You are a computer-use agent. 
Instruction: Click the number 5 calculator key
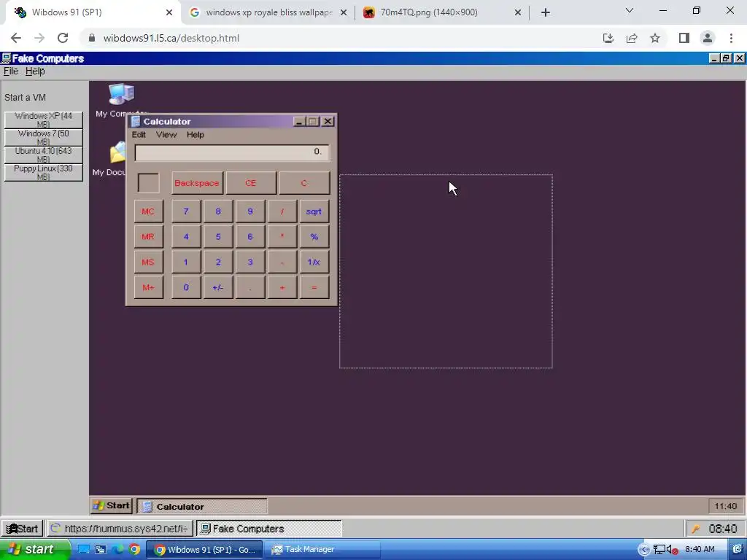coord(218,237)
